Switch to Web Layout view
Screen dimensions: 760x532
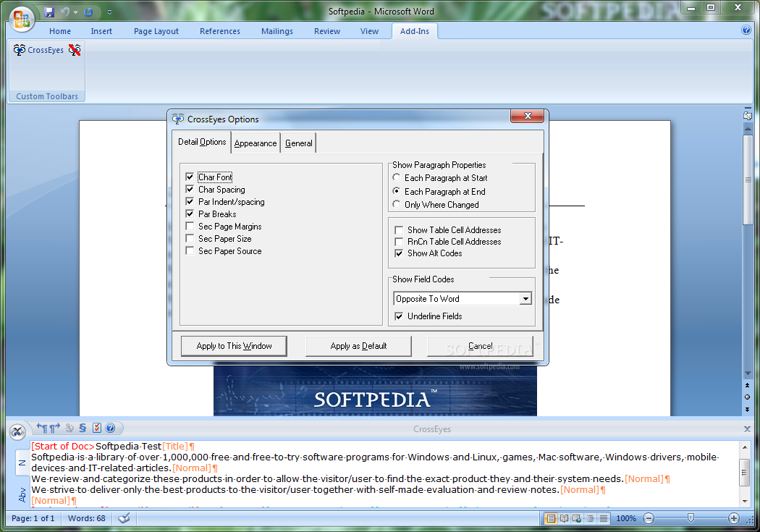(577, 518)
